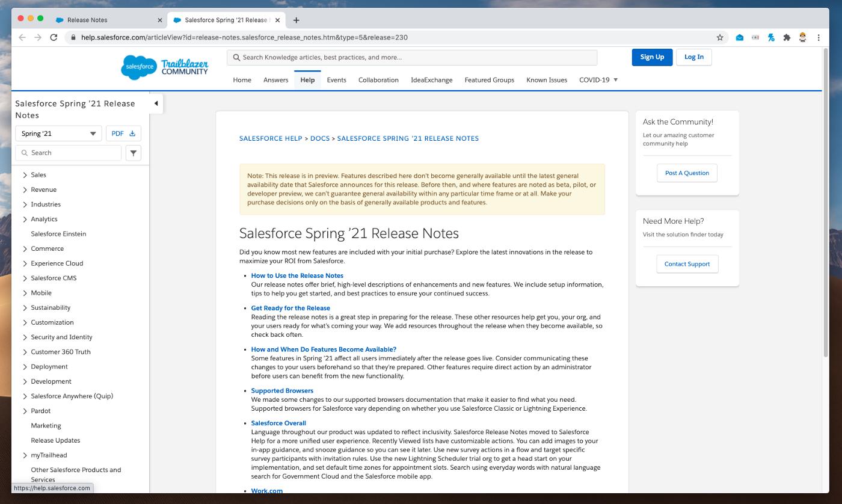Download the release notes PDF
Viewport: 842px width, 504px height.
coord(123,134)
